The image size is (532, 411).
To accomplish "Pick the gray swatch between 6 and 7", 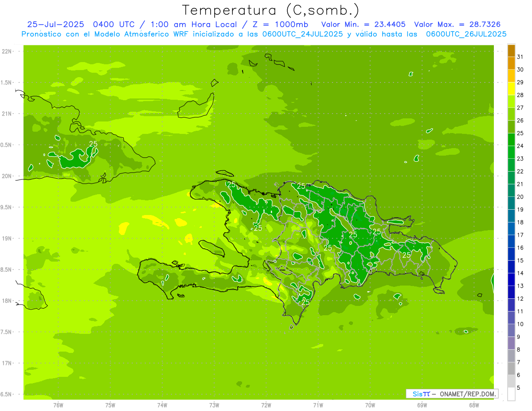I will click(x=511, y=368).
